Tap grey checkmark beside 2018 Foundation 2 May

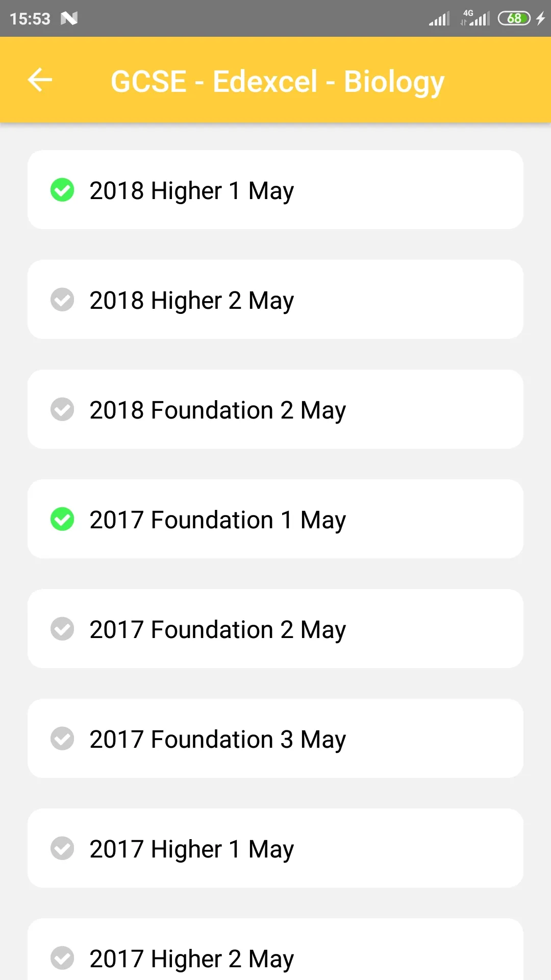pos(62,409)
